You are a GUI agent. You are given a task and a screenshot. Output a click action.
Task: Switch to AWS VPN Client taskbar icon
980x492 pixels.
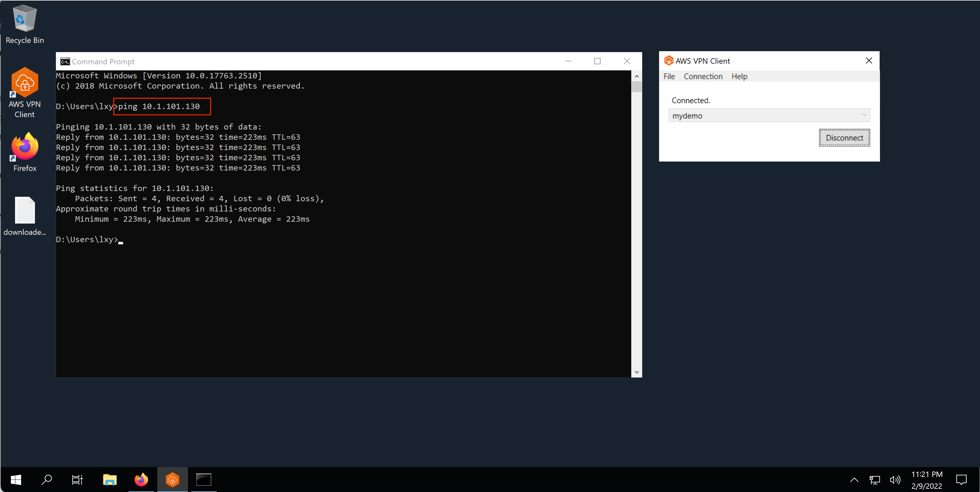coord(172,480)
